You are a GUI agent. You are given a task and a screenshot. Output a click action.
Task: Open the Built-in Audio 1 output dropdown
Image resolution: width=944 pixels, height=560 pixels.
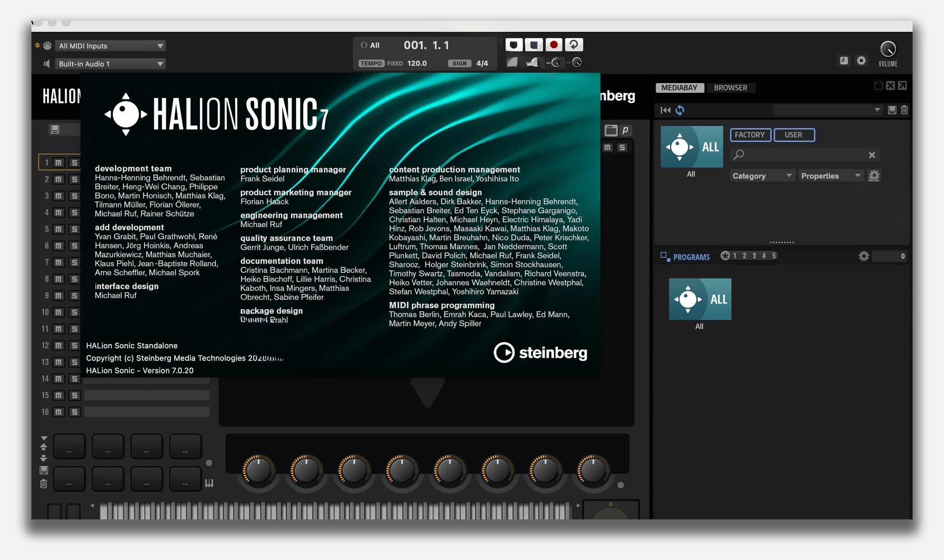(x=110, y=64)
